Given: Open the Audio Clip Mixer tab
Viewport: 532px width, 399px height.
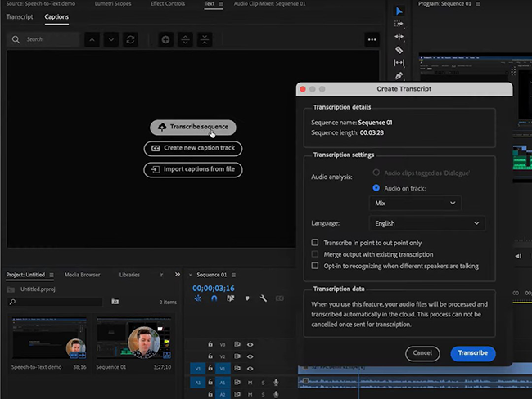Looking at the screenshot, I should [270, 4].
